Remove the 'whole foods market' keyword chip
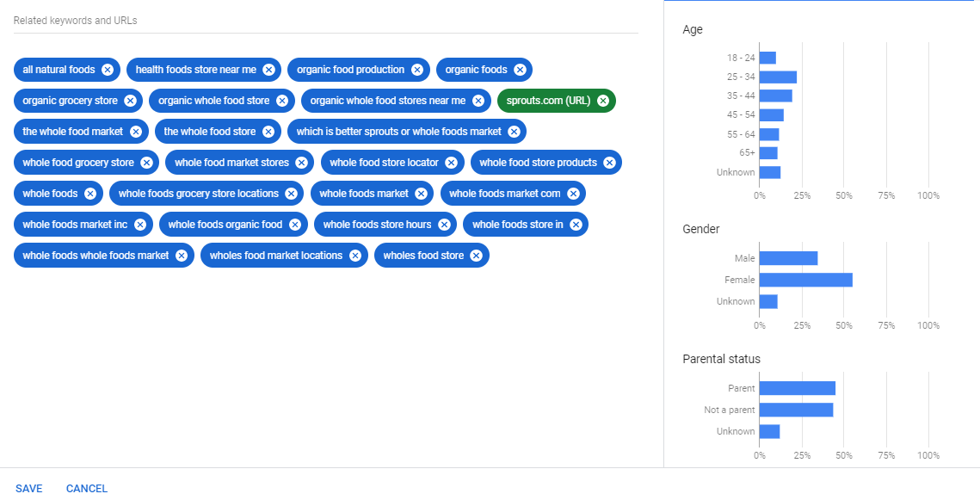This screenshot has height=500, width=980. tap(420, 193)
